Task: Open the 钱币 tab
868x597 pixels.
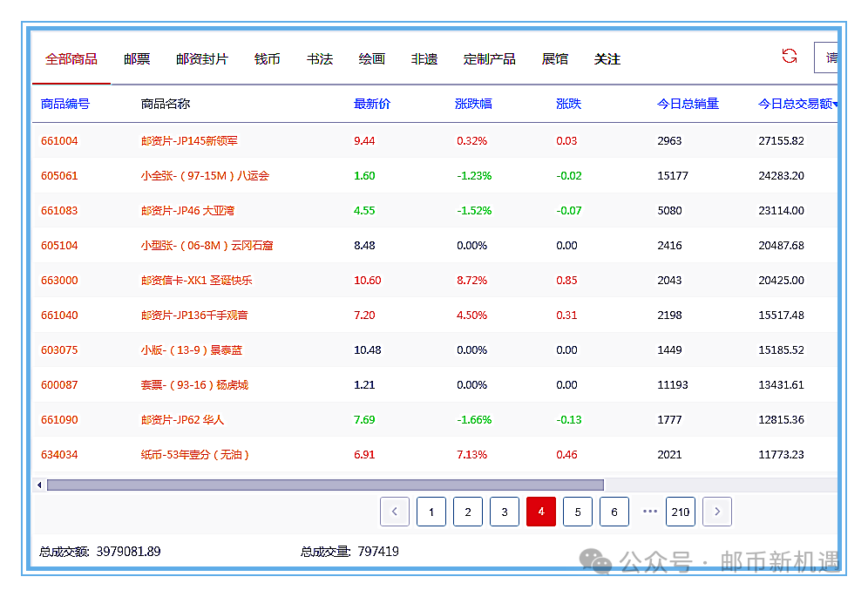Action: click(x=268, y=59)
